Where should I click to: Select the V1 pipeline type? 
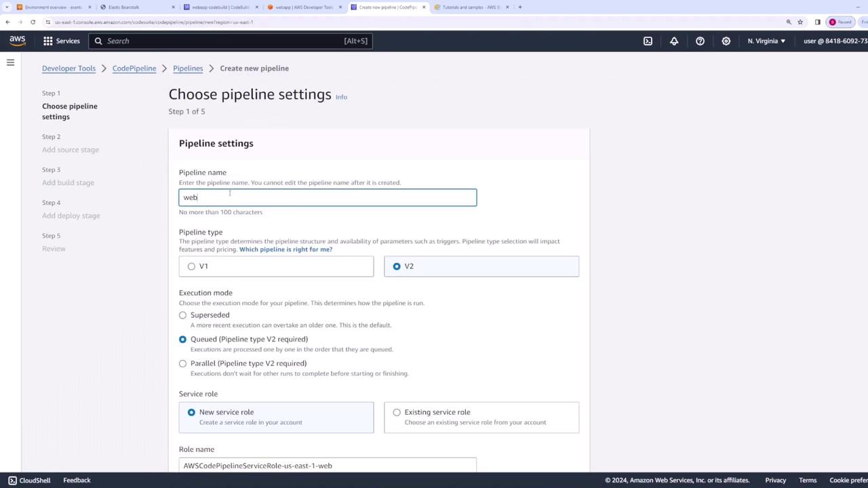click(x=191, y=266)
